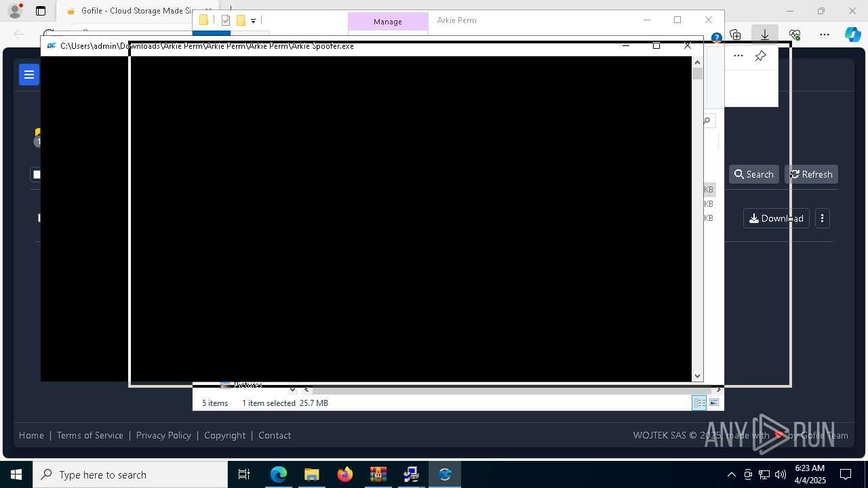
Task: Click Explorer quick access New folder icon
Action: (x=241, y=20)
